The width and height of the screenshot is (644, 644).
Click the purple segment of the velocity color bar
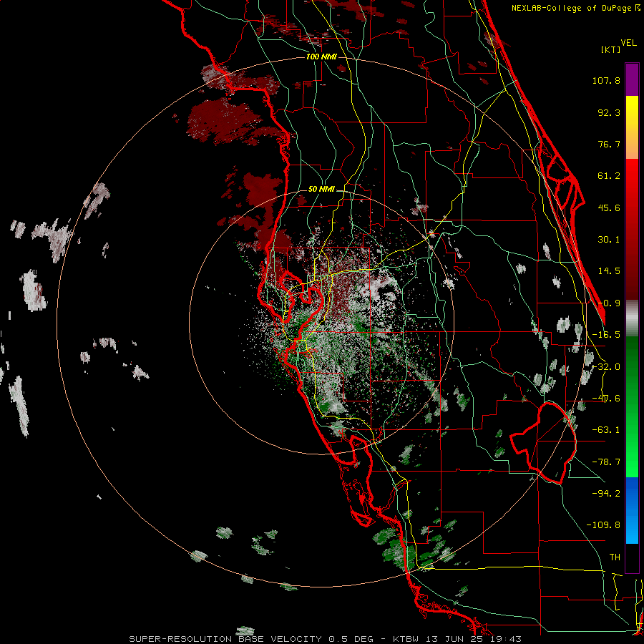pyautogui.click(x=632, y=79)
